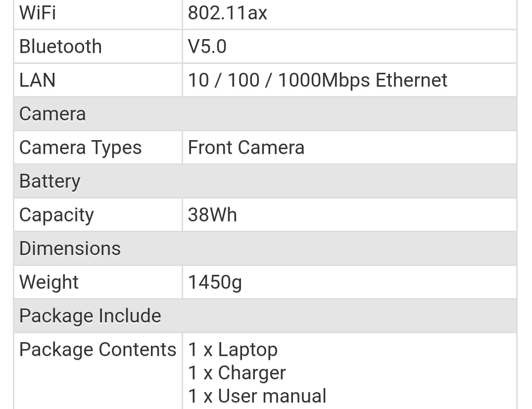Image resolution: width=532 pixels, height=409 pixels.
Task: Click the 802.11ax WiFi value
Action: click(x=227, y=13)
